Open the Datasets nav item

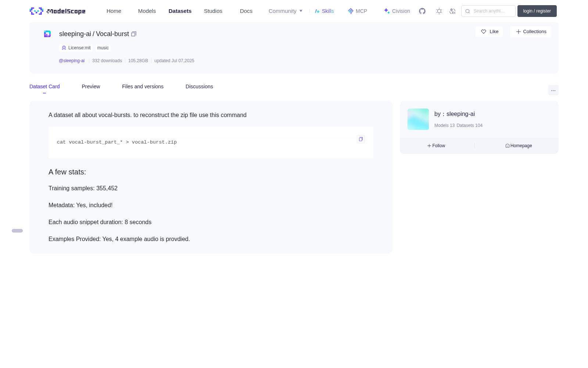[180, 11]
